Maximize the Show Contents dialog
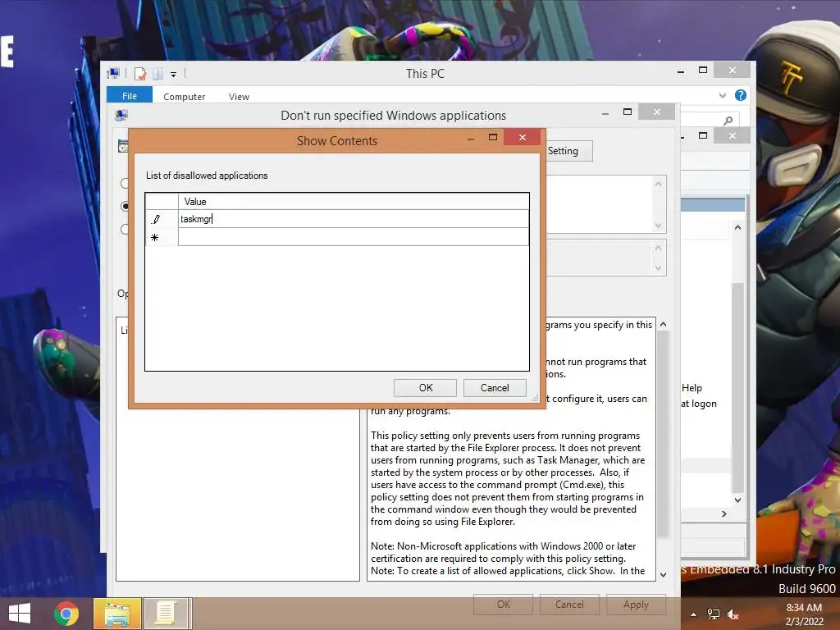This screenshot has width=840, height=630. click(493, 137)
